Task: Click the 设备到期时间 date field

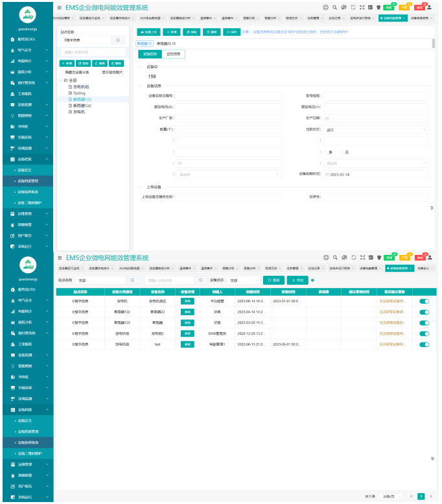Action: point(375,174)
